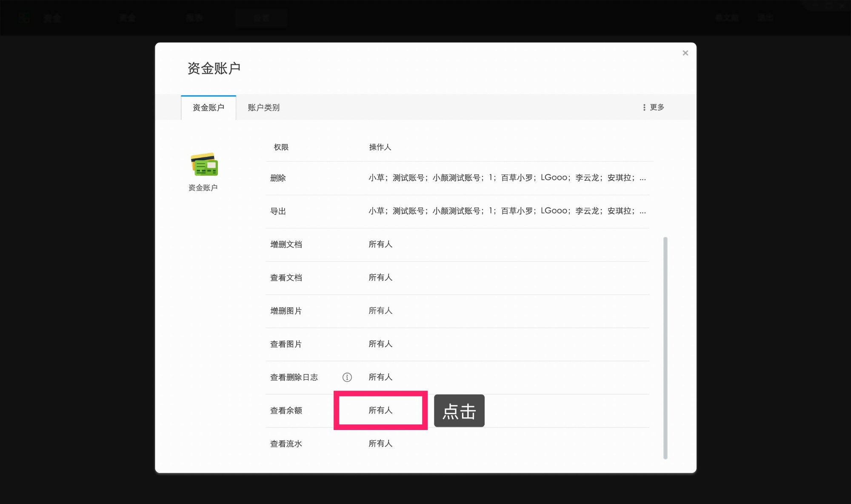Click 所有人 next to 增删图片
The width and height of the screenshot is (851, 504).
point(380,310)
